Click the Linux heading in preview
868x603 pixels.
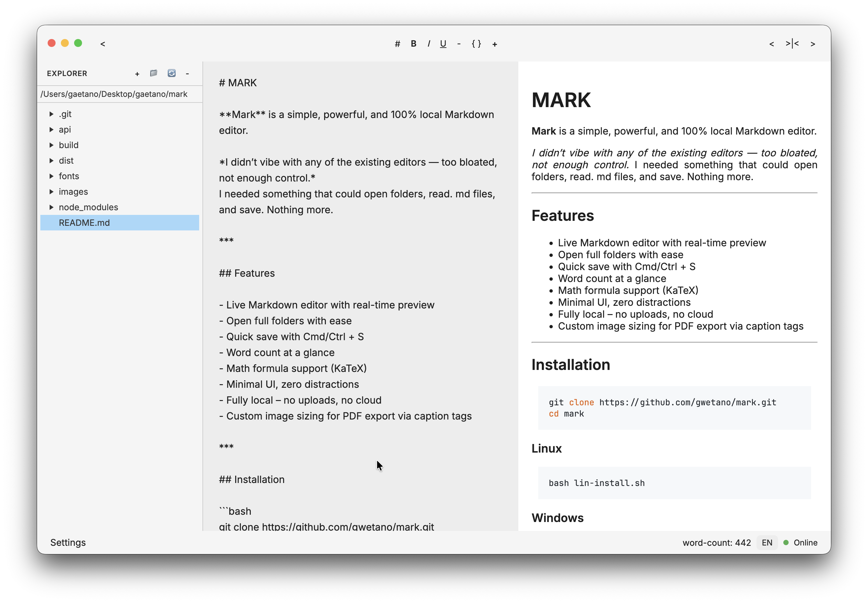click(x=547, y=449)
